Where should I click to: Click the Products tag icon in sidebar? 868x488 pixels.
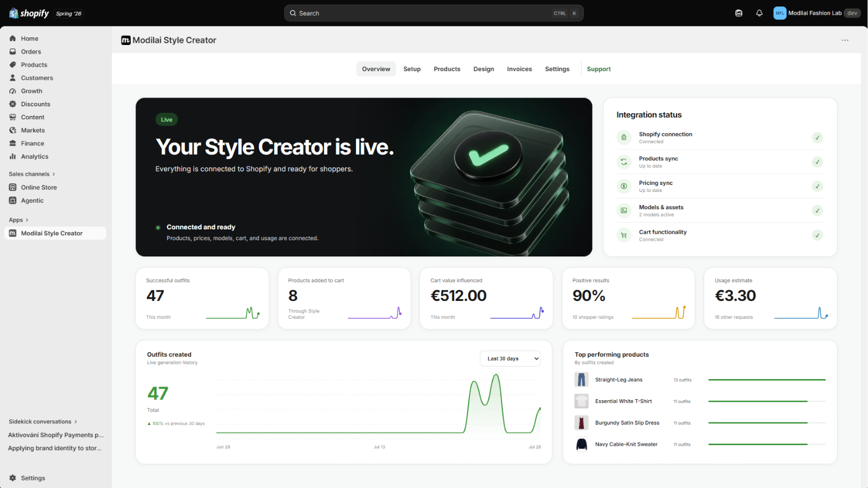[x=12, y=65]
